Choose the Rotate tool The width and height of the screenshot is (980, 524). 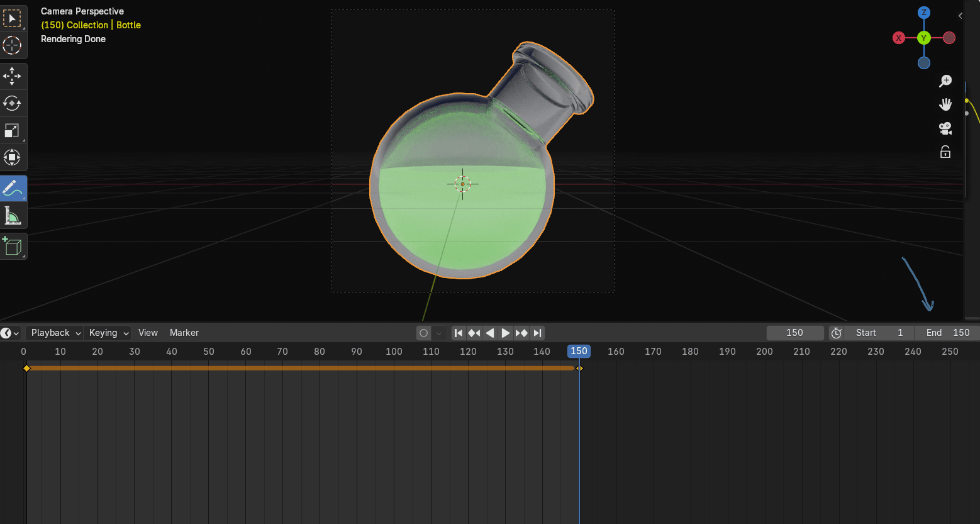(12, 103)
